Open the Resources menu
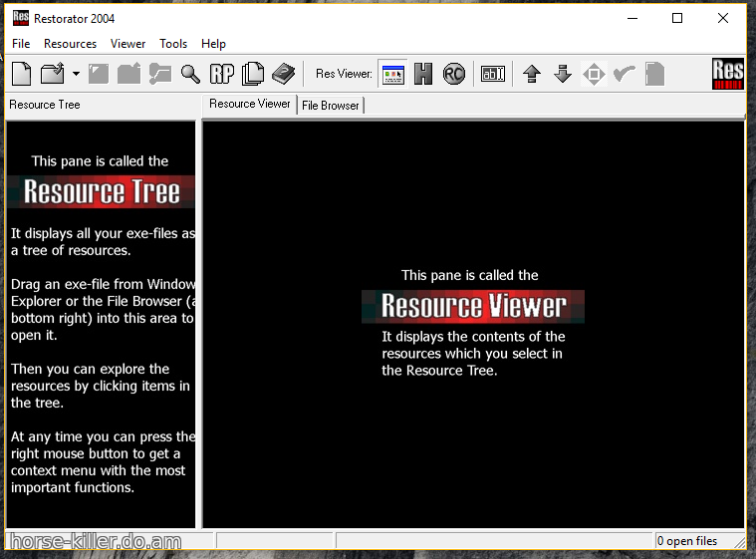Screen dimensions: 756x559 [x=70, y=44]
